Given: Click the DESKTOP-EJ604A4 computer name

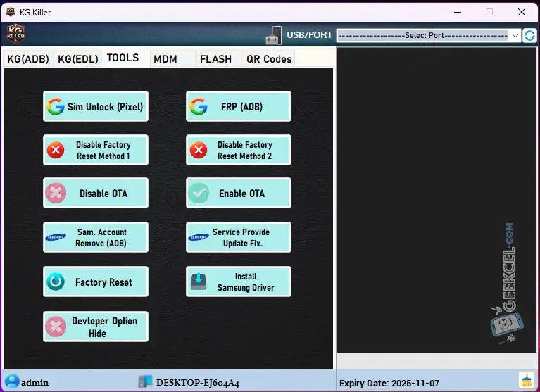Looking at the screenshot, I should 198,382.
